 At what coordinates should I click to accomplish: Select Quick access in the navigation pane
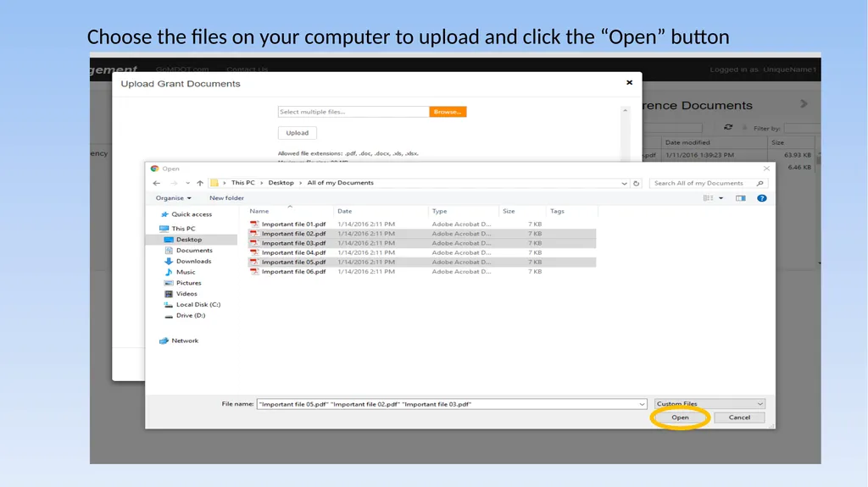191,214
